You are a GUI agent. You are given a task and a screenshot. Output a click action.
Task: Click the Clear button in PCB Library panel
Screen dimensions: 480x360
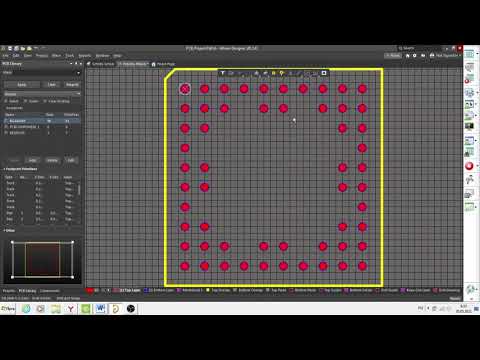coord(51,85)
